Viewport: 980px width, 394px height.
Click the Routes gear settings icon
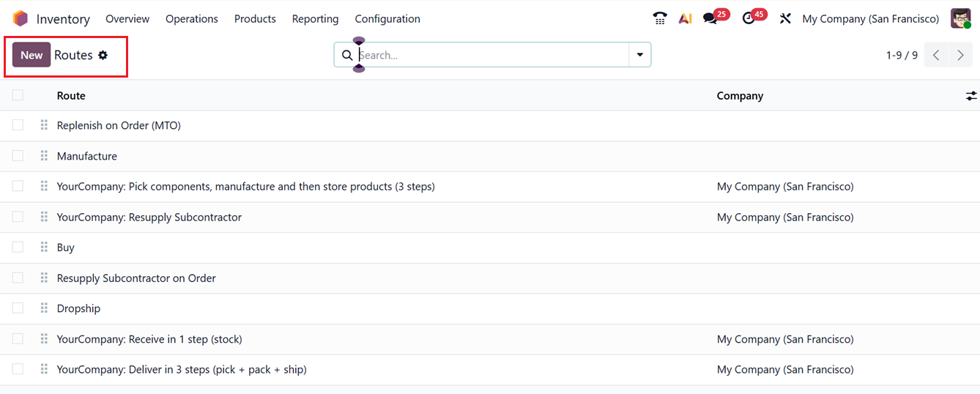tap(103, 55)
